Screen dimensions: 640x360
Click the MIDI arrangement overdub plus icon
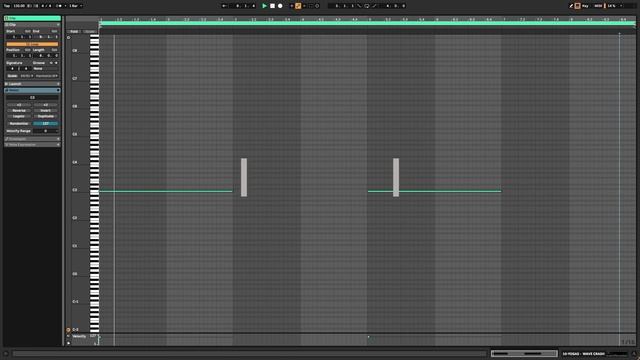click(x=291, y=6)
